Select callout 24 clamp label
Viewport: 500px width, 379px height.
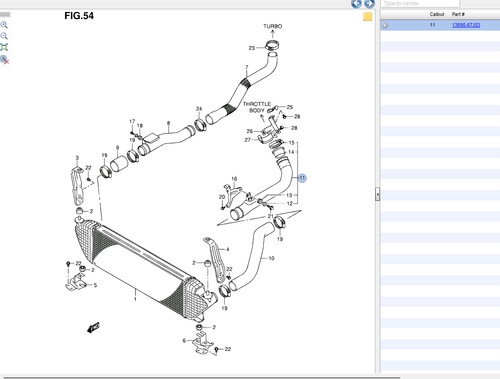pyautogui.click(x=199, y=109)
